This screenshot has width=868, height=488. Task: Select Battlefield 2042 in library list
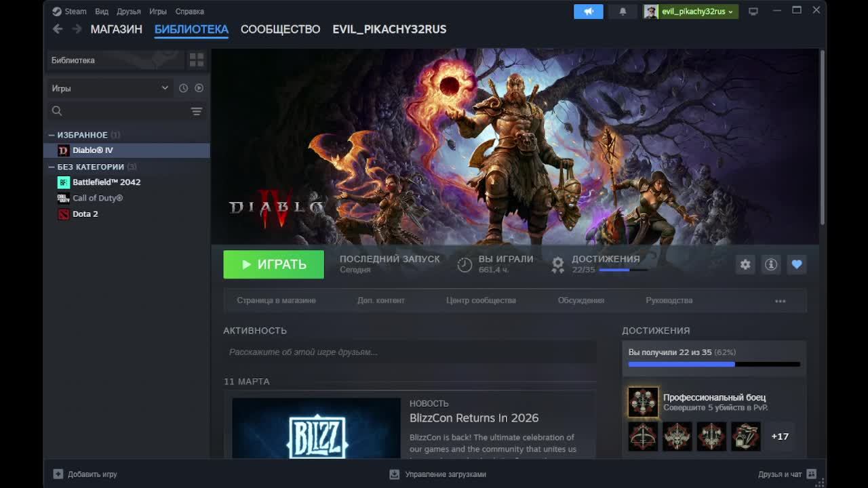click(x=127, y=182)
